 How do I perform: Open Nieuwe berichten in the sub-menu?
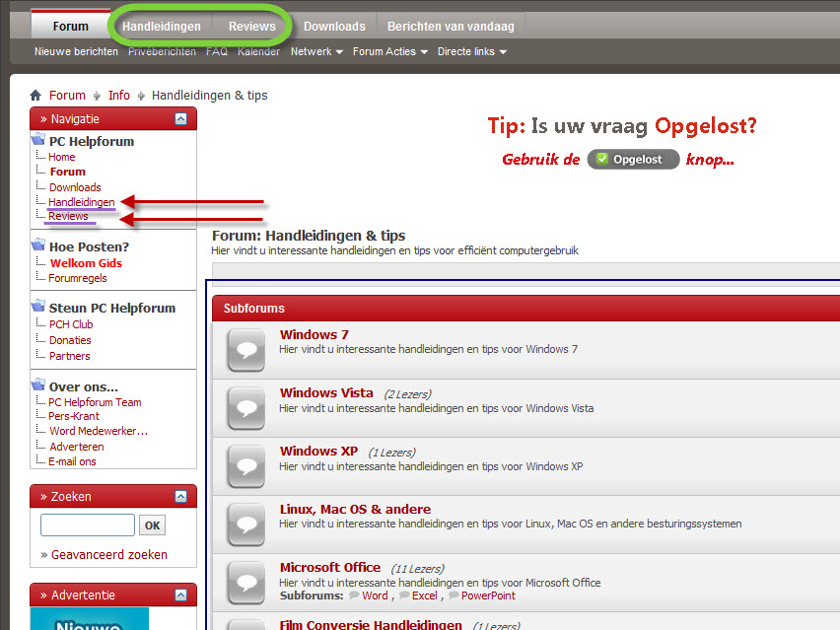[x=76, y=51]
